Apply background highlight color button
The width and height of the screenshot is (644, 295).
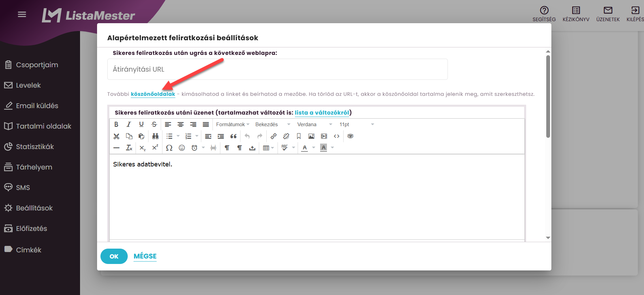(x=324, y=148)
